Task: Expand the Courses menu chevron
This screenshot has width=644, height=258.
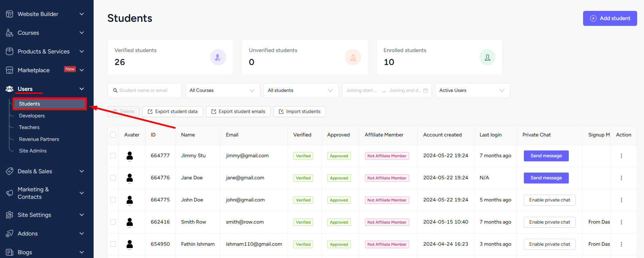Action: point(82,33)
